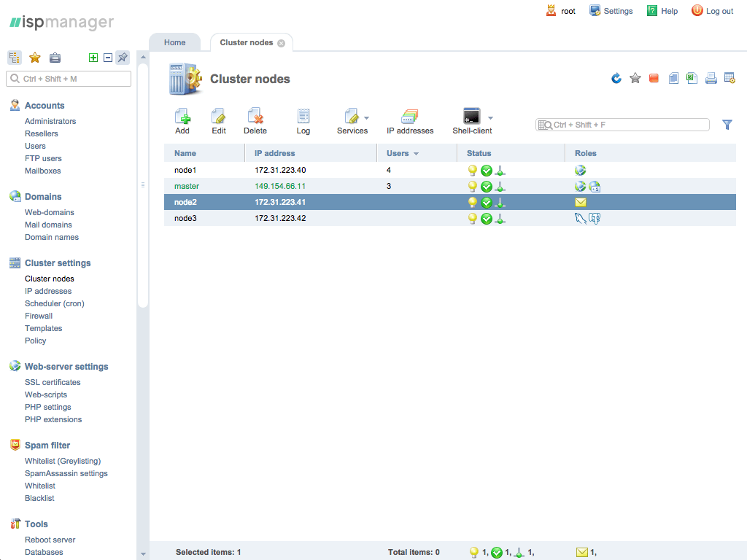Screen dimensions: 747x560
Task: Click the copy pages icon in header
Action: [673, 78]
